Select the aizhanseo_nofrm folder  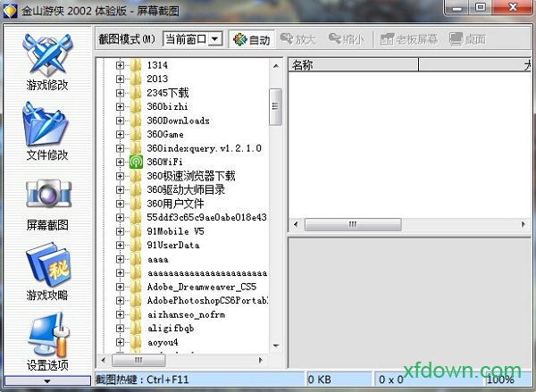(x=187, y=314)
